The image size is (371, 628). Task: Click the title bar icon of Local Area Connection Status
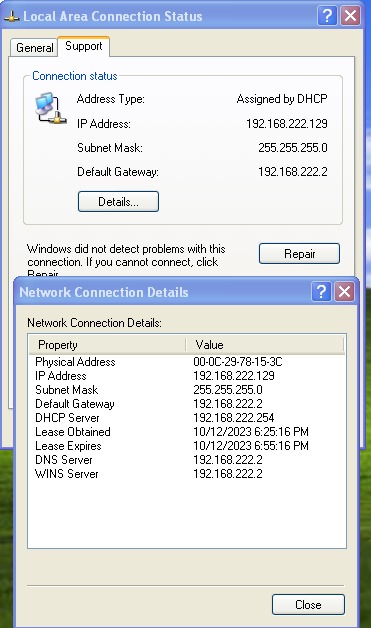[11, 17]
